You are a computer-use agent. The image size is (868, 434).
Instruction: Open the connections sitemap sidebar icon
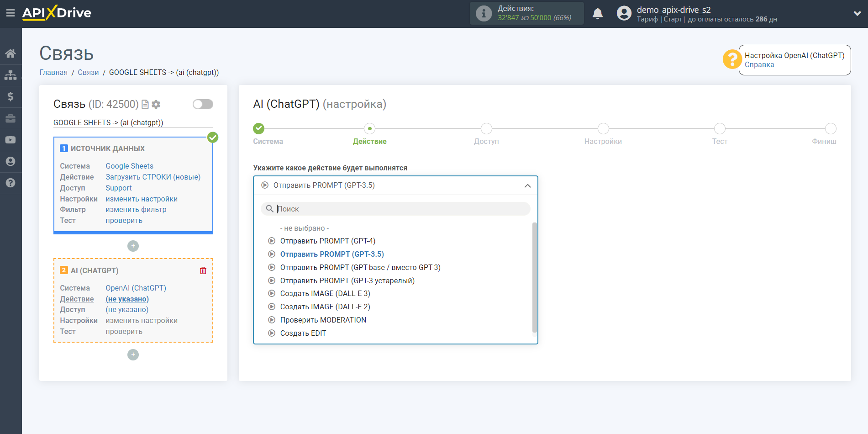(x=11, y=75)
